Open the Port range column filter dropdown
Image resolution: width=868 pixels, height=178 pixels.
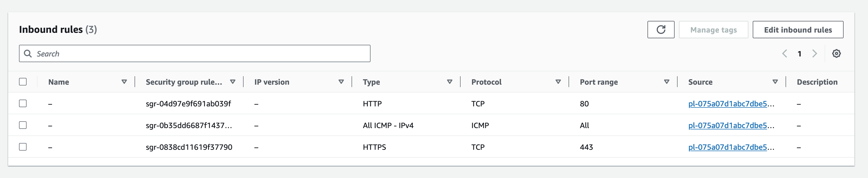[666, 82]
